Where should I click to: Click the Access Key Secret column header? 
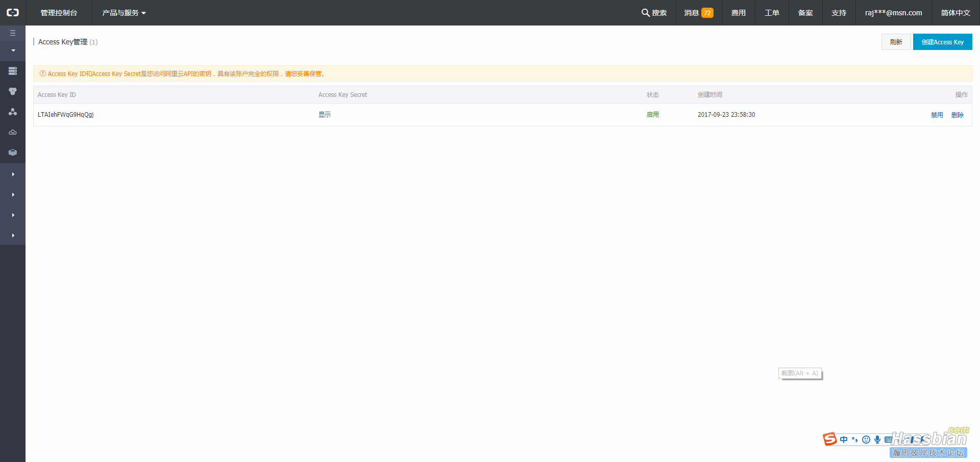tap(342, 95)
